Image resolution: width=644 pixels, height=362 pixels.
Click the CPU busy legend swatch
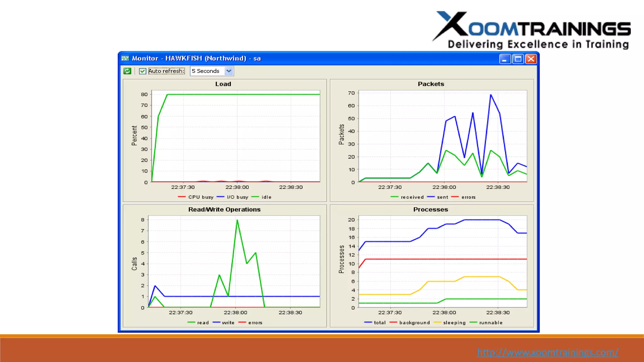tap(181, 197)
